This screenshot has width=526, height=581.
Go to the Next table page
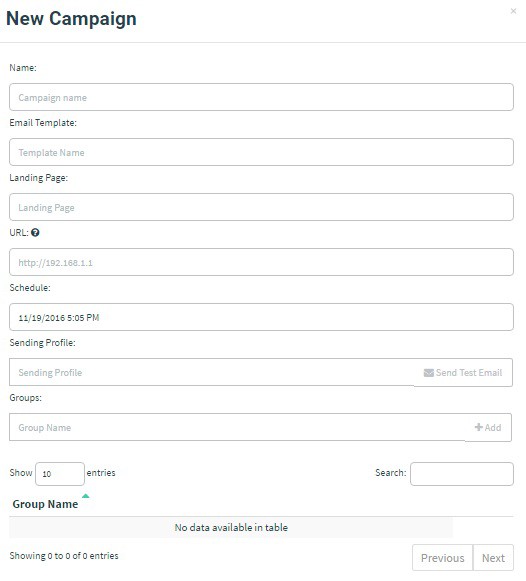coord(493,558)
